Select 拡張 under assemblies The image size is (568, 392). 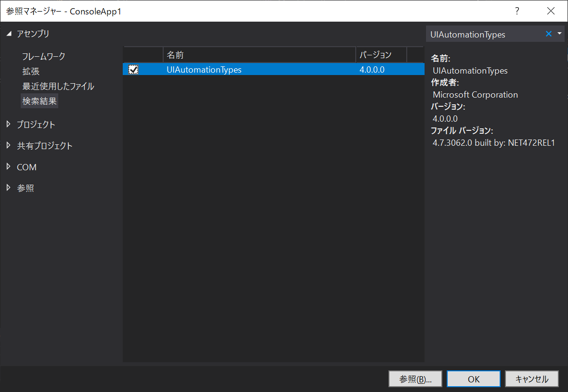[31, 71]
